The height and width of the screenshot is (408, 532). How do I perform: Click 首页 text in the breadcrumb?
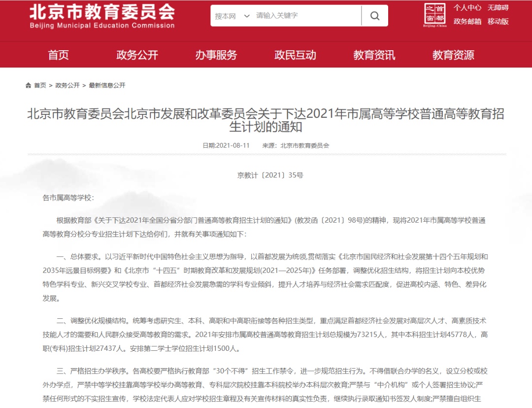pos(40,85)
